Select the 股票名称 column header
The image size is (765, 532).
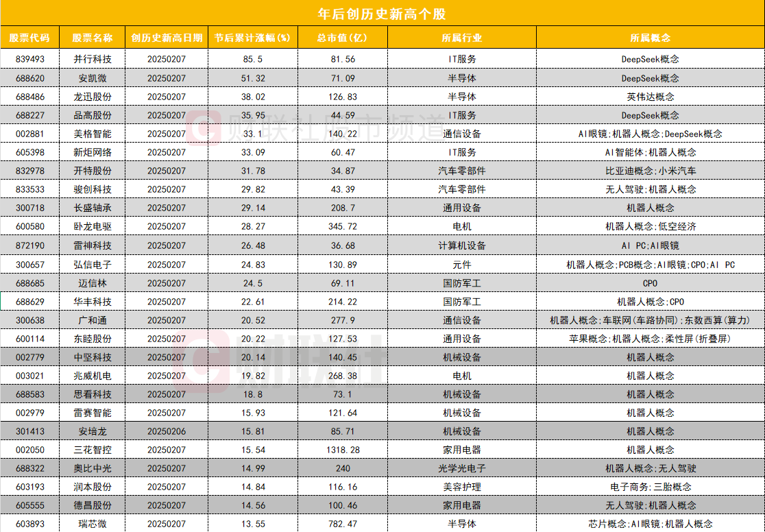click(94, 38)
